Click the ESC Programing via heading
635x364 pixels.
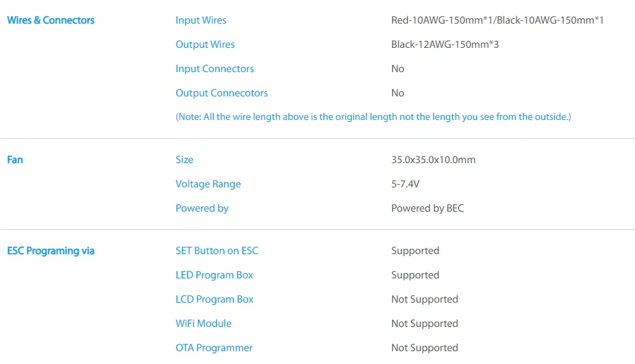[x=51, y=251]
